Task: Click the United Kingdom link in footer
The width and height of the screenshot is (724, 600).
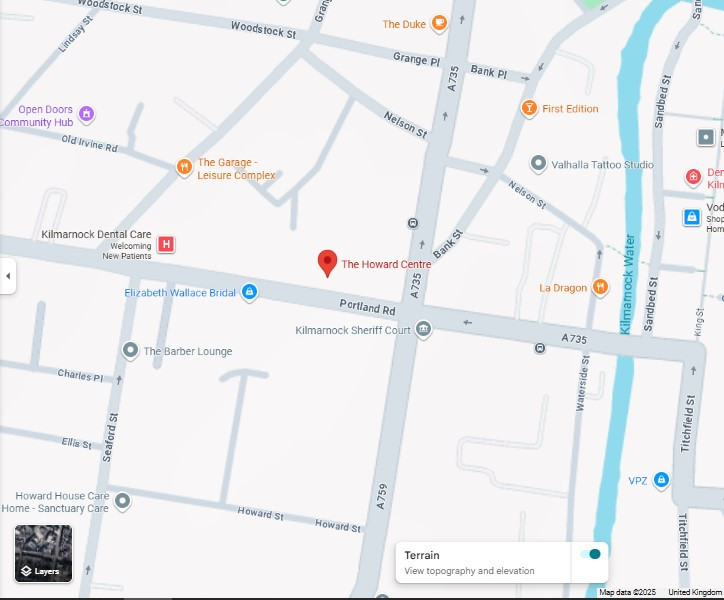Action: [694, 593]
